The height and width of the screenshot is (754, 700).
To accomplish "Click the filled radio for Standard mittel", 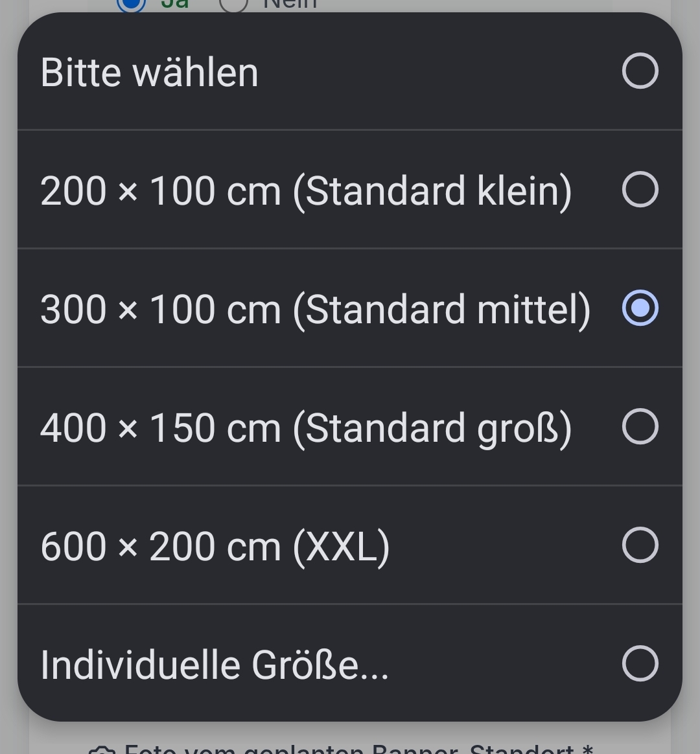I will point(640,308).
